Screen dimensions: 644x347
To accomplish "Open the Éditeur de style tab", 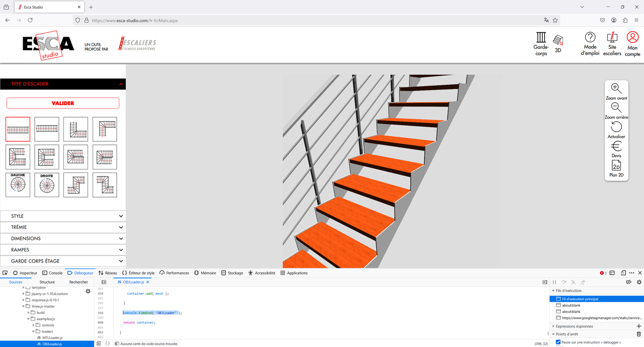I will coord(138,273).
